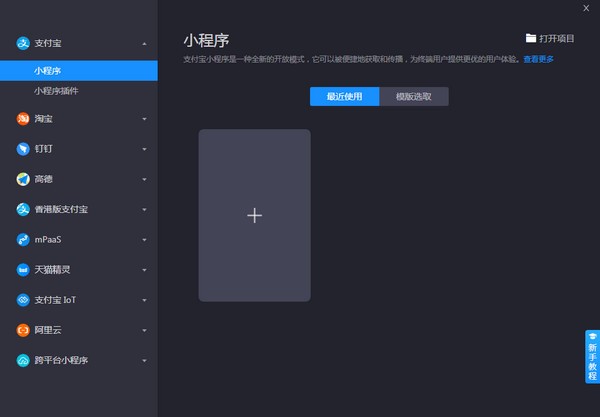Click the Taobao (淘宝) orange icon

[x=23, y=119]
